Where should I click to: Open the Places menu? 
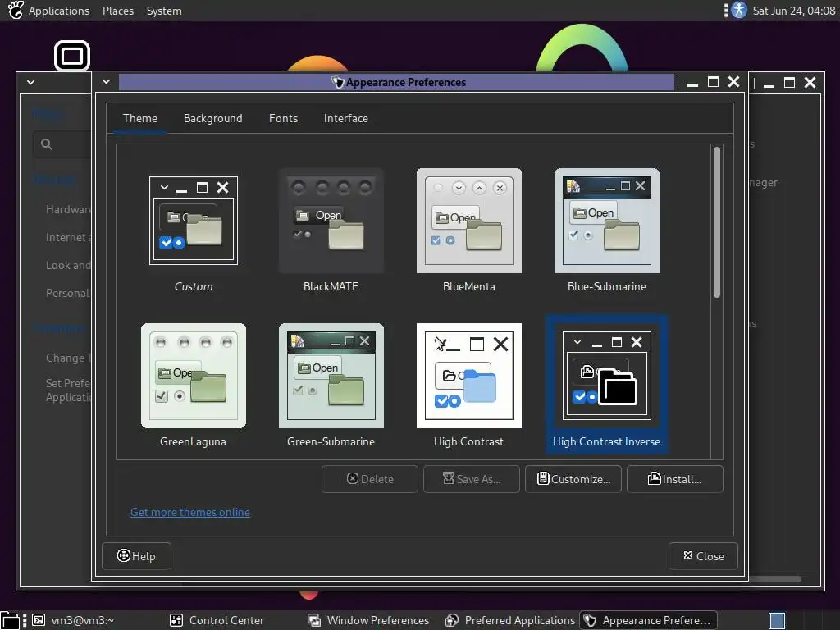118,11
